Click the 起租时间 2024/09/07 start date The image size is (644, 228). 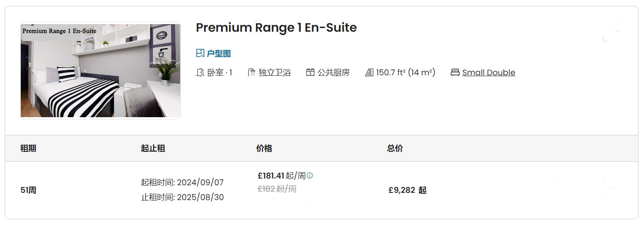[182, 183]
